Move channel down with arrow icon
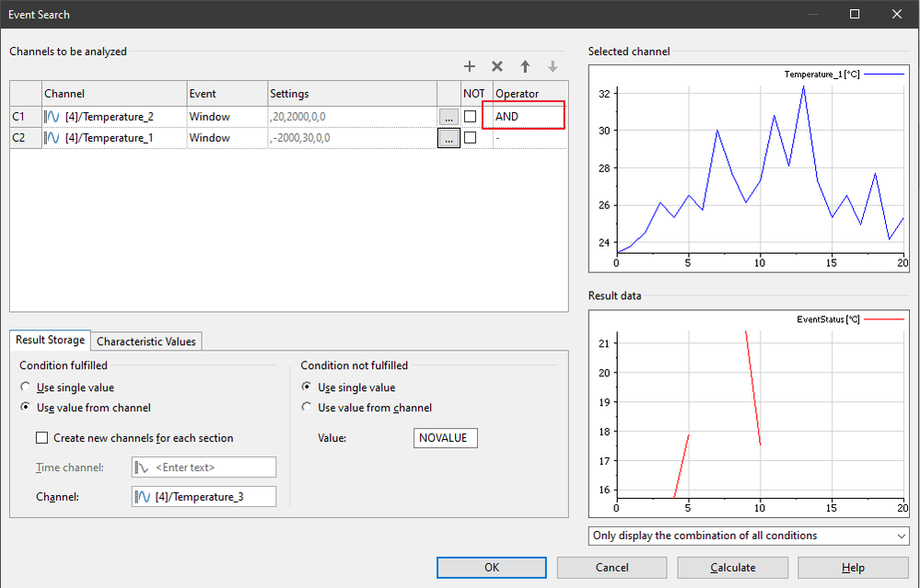920x588 pixels. coord(553,66)
